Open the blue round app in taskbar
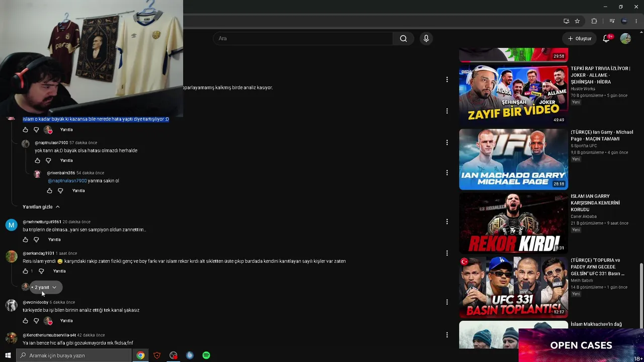This screenshot has height=362, width=644. coord(190,355)
